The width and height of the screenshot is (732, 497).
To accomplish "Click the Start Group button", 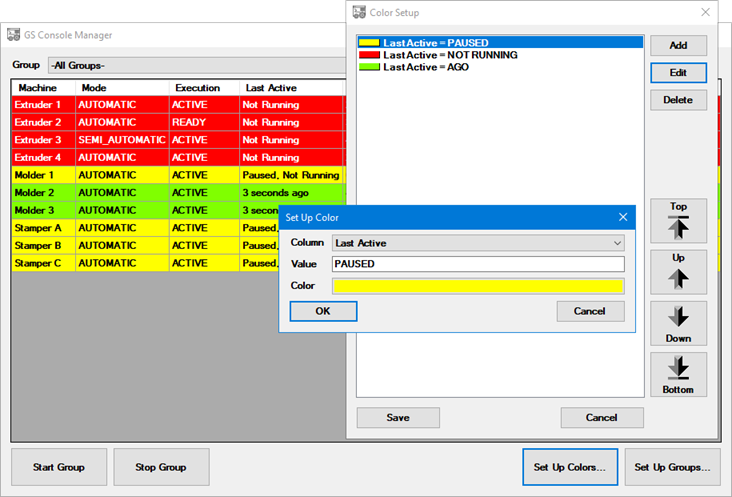I will (58, 467).
